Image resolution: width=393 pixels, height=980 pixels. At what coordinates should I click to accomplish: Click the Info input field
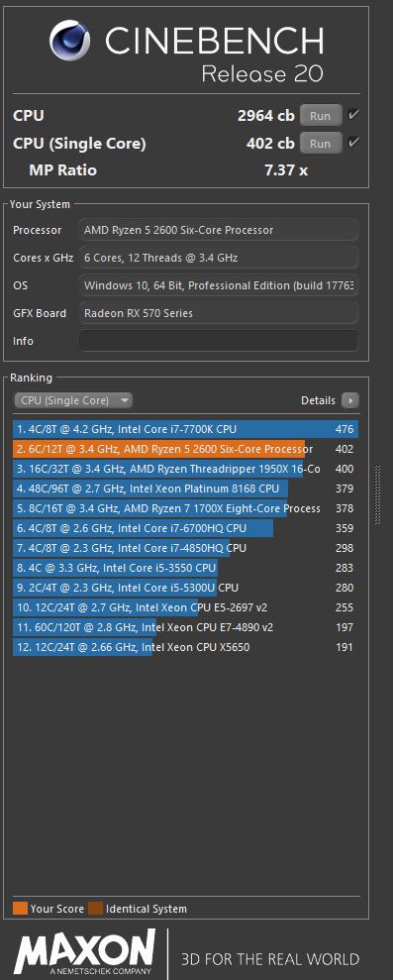tap(219, 341)
